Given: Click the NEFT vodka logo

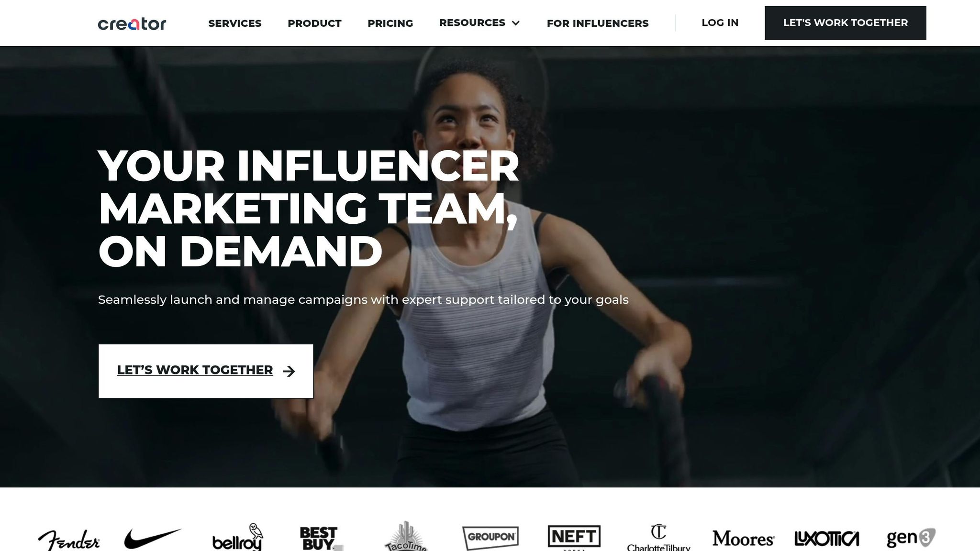Looking at the screenshot, I should [574, 538].
